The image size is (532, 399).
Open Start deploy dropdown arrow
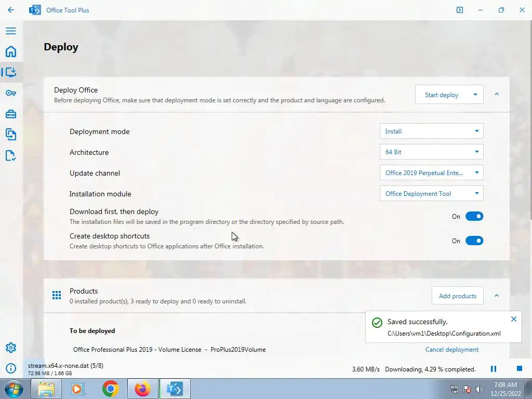(475, 95)
